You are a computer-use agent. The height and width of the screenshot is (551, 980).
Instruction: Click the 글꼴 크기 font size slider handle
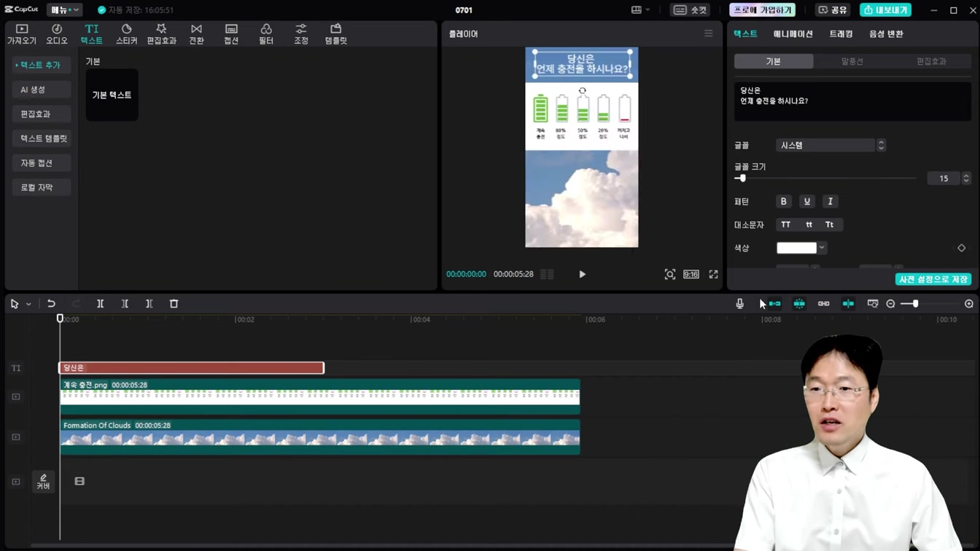(x=742, y=179)
